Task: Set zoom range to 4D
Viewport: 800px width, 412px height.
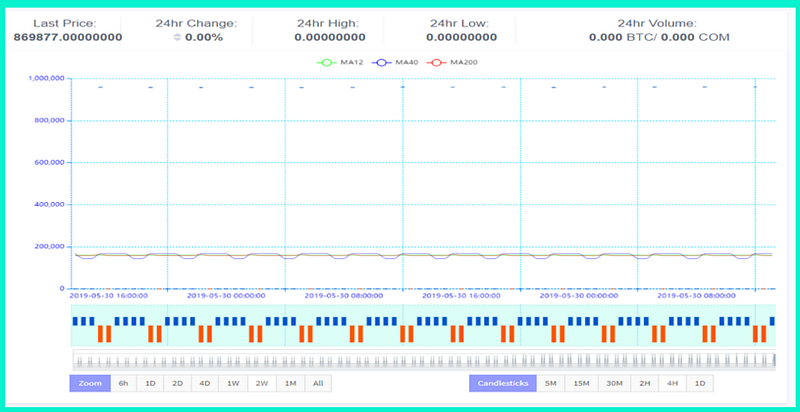Action: click(205, 383)
